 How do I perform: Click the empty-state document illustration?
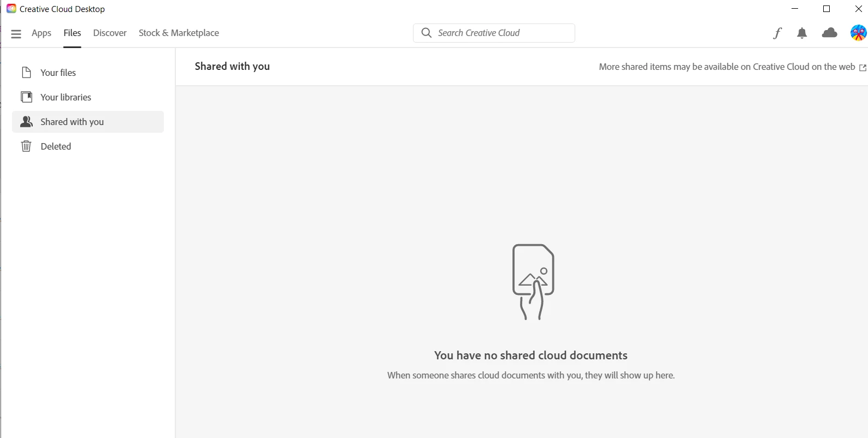[533, 282]
